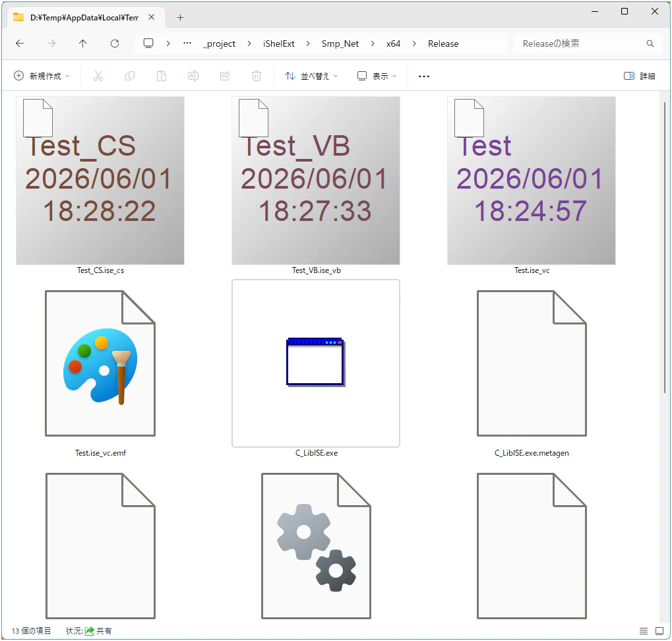Viewport: 672px width, 641px height.
Task: Click the Rename icon in toolbar
Action: pyautogui.click(x=193, y=76)
